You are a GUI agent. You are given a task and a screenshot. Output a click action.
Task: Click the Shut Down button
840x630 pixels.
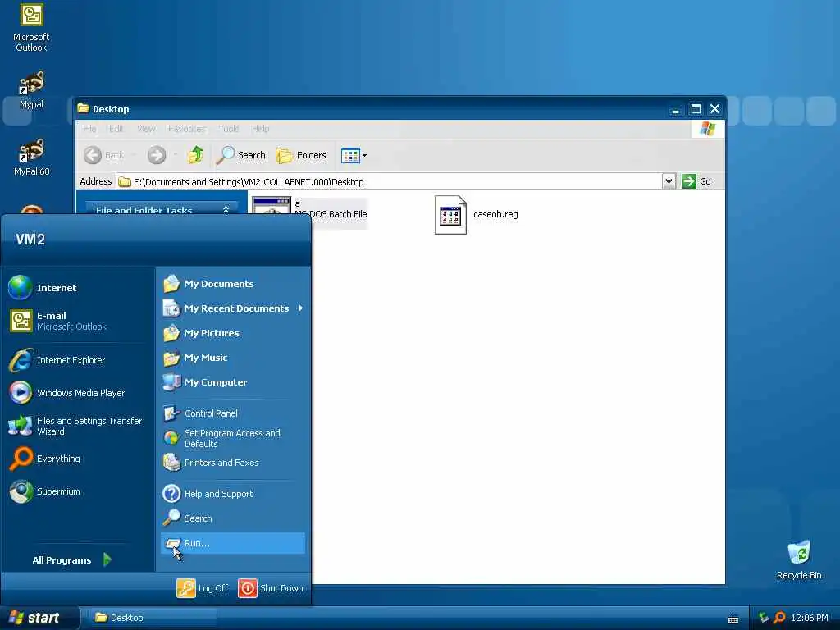point(271,587)
